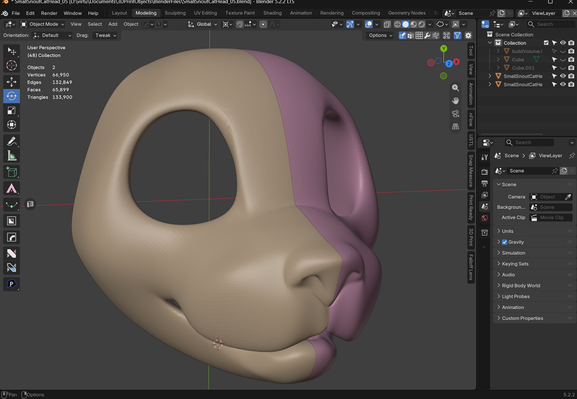Click the green Y axis gizmo ball
Image resolution: width=577 pixels, height=399 pixels.
444,49
